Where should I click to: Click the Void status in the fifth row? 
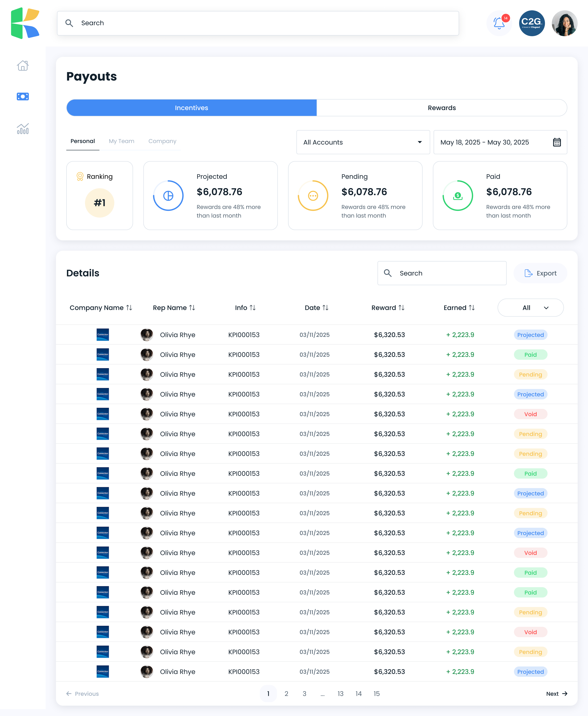pos(530,414)
